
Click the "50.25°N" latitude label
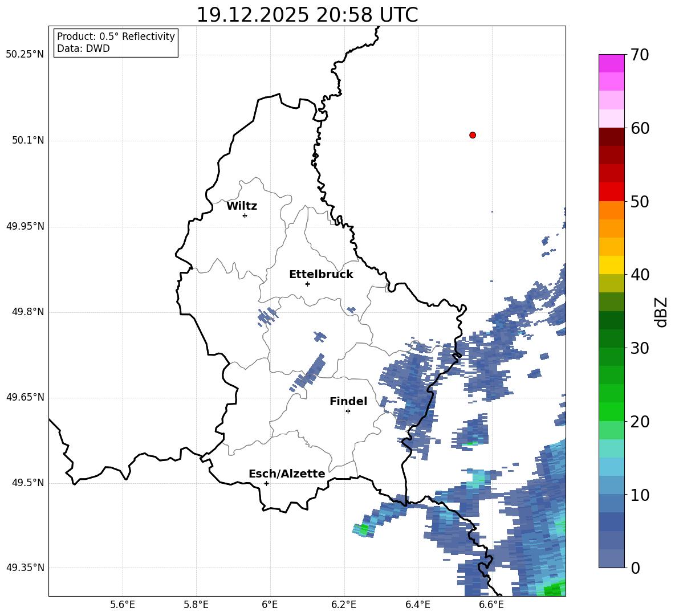(25, 55)
